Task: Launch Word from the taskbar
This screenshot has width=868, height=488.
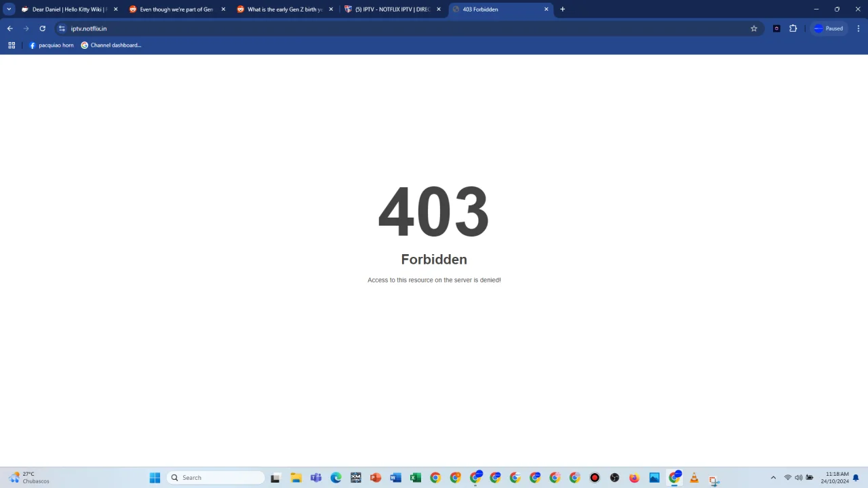Action: pos(395,478)
